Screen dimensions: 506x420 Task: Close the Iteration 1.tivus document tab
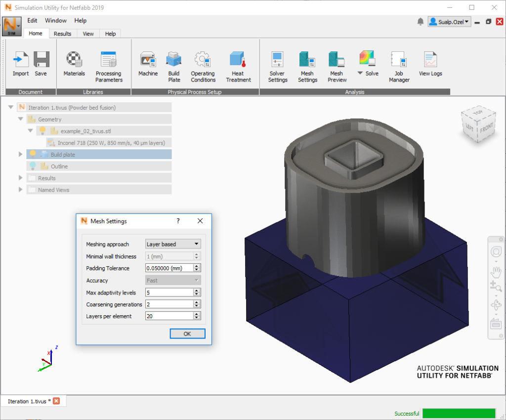click(x=56, y=401)
